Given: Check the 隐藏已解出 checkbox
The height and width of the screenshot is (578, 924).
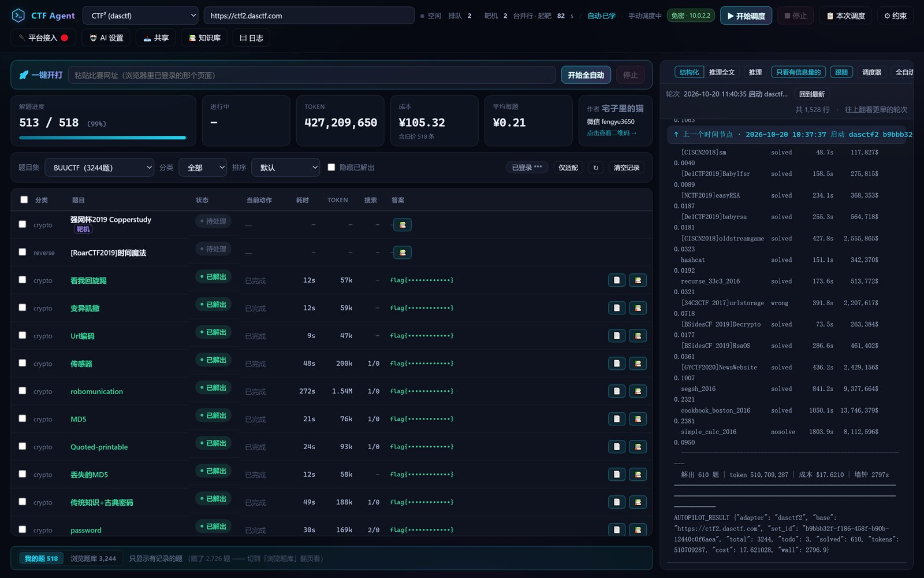Looking at the screenshot, I should click(x=331, y=167).
